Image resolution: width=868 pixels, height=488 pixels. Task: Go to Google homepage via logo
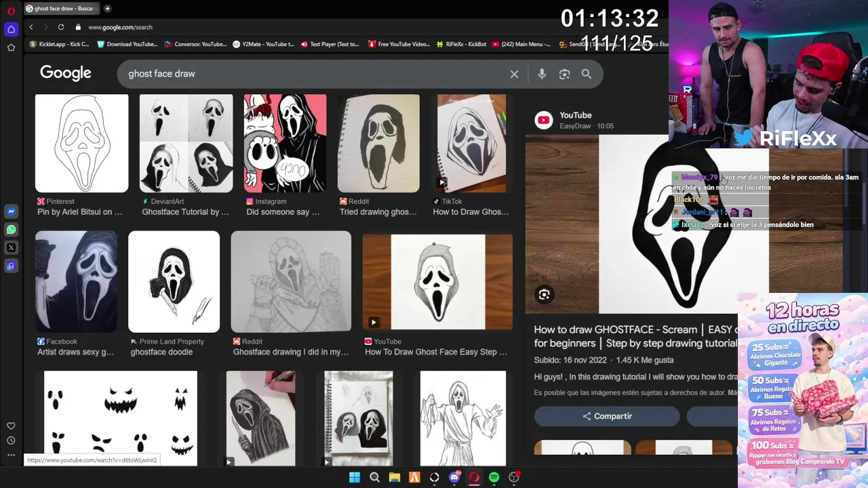(65, 73)
